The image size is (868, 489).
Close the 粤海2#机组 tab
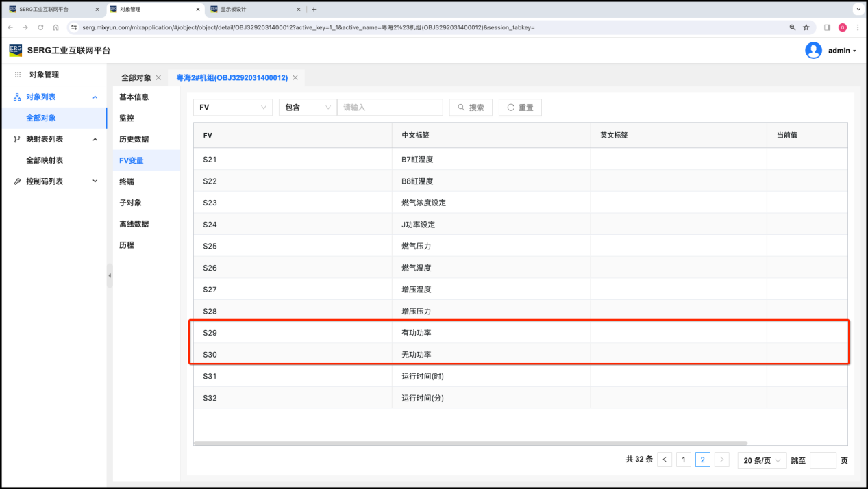click(295, 78)
